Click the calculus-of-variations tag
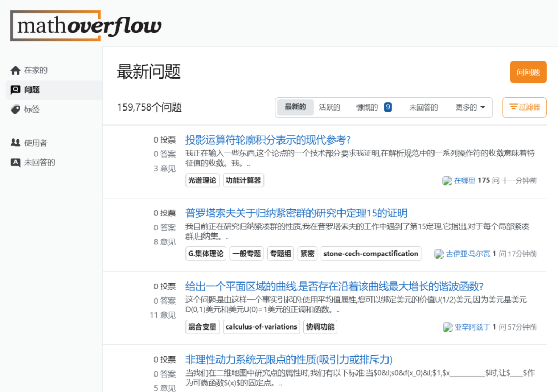Screen dimensions: 558x392 click(x=261, y=327)
